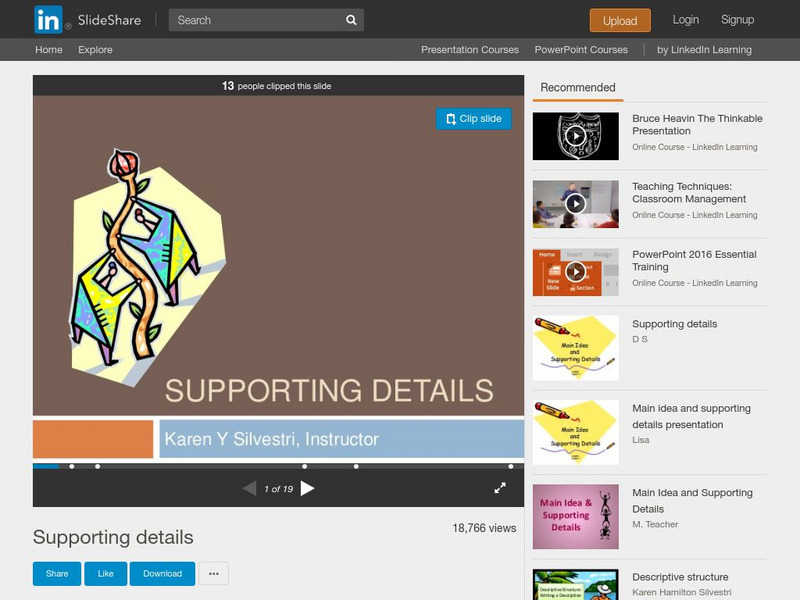The image size is (800, 600).
Task: Jump to first clip marker on progress bar
Action: coord(72,466)
